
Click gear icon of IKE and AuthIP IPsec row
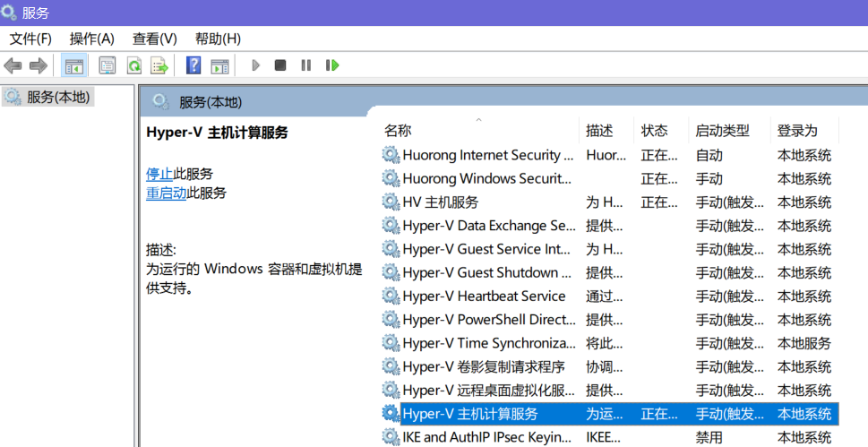(x=391, y=437)
